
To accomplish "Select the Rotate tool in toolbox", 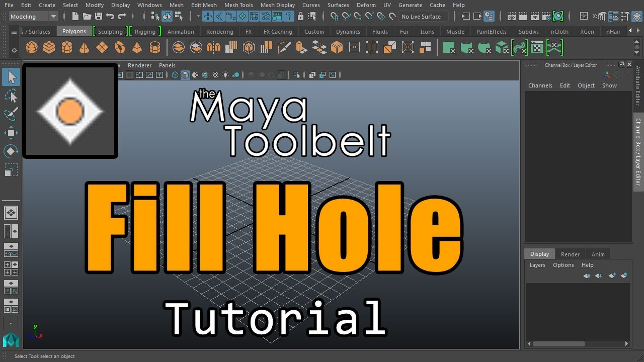I will click(x=11, y=151).
